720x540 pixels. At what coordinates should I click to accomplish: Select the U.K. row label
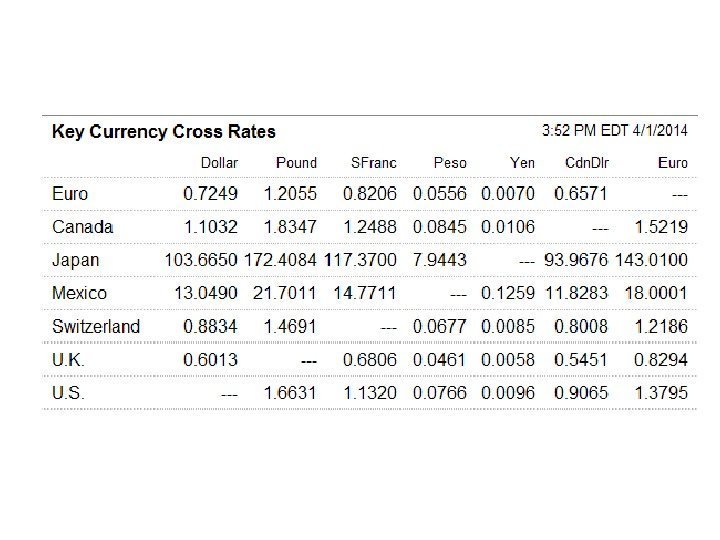coord(68,359)
